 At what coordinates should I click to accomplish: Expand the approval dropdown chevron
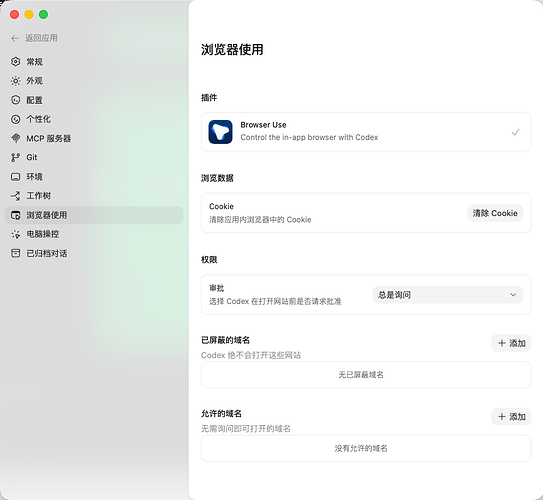pyautogui.click(x=513, y=295)
